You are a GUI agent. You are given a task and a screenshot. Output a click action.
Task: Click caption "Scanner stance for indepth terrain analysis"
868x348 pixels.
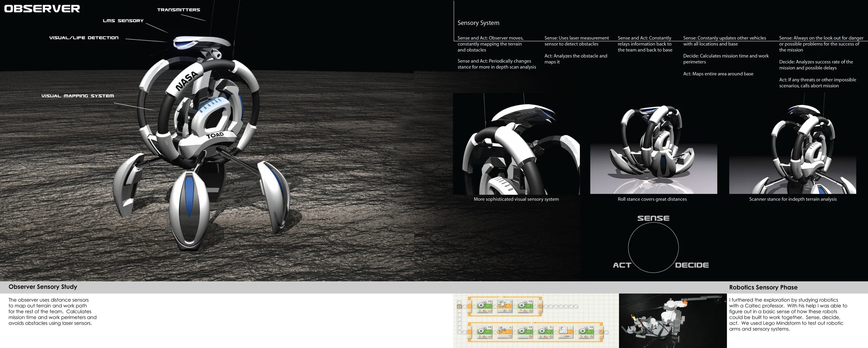point(793,199)
